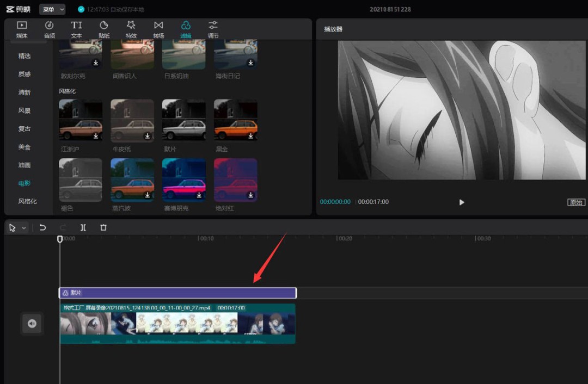
Task: Expand the 菜单 menu dropdown
Action: 52,9
